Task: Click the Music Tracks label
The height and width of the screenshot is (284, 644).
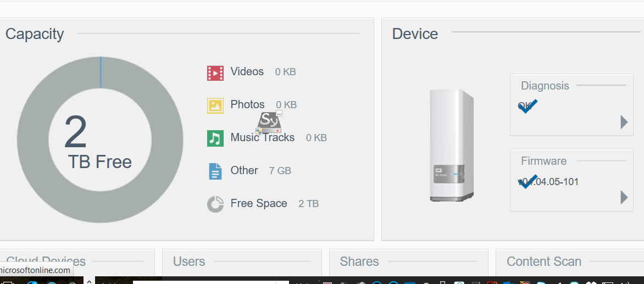Action: (x=263, y=138)
